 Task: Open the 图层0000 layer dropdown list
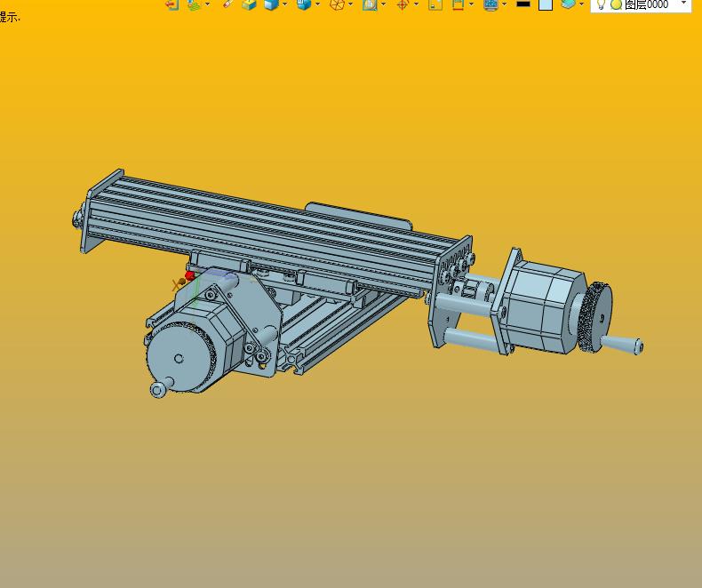click(684, 4)
